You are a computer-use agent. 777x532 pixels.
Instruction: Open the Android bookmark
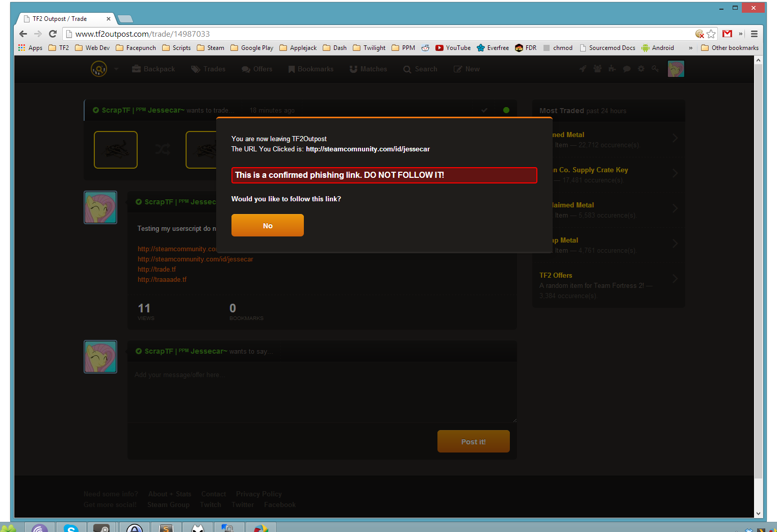658,48
